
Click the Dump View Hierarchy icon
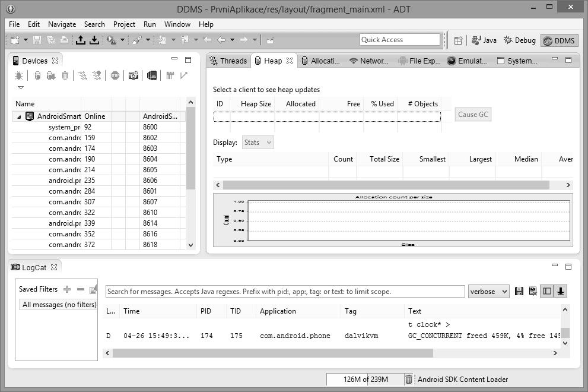(x=151, y=75)
